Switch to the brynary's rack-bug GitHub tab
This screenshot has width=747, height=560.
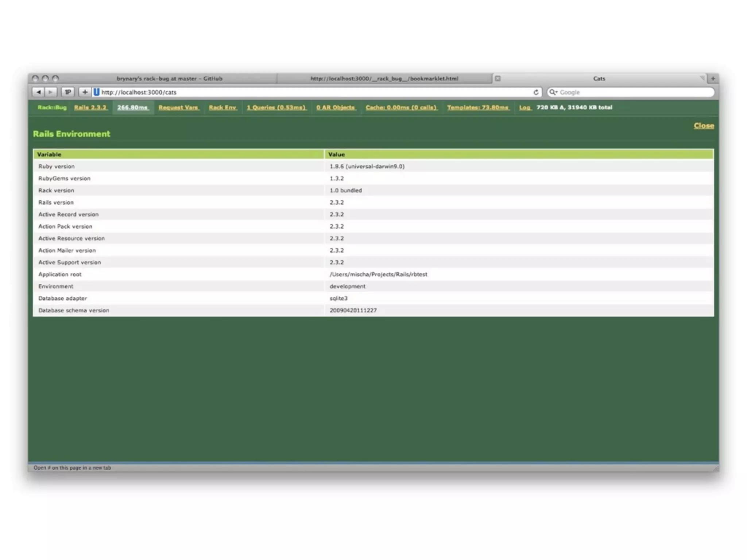169,78
